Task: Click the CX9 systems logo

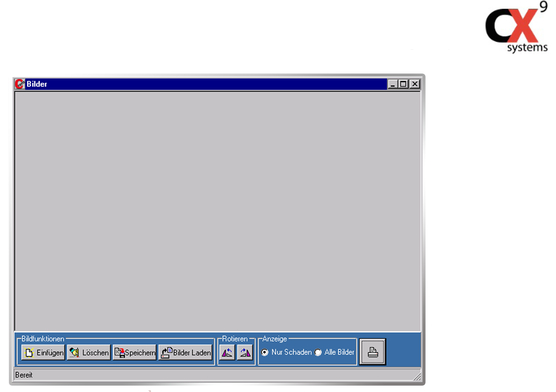Action: [x=516, y=27]
